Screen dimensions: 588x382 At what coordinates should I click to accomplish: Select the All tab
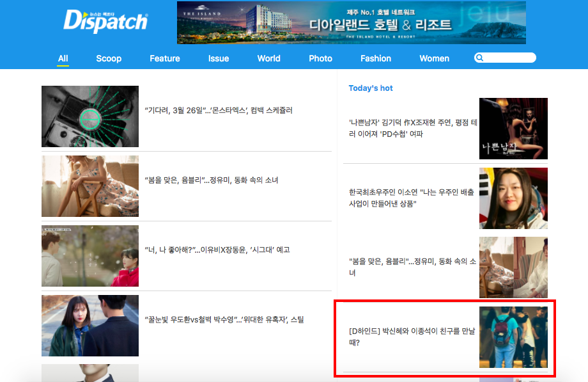tap(63, 58)
